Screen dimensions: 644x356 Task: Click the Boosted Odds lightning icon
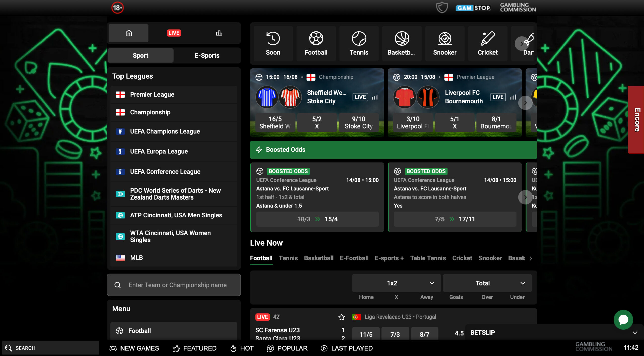click(x=259, y=150)
